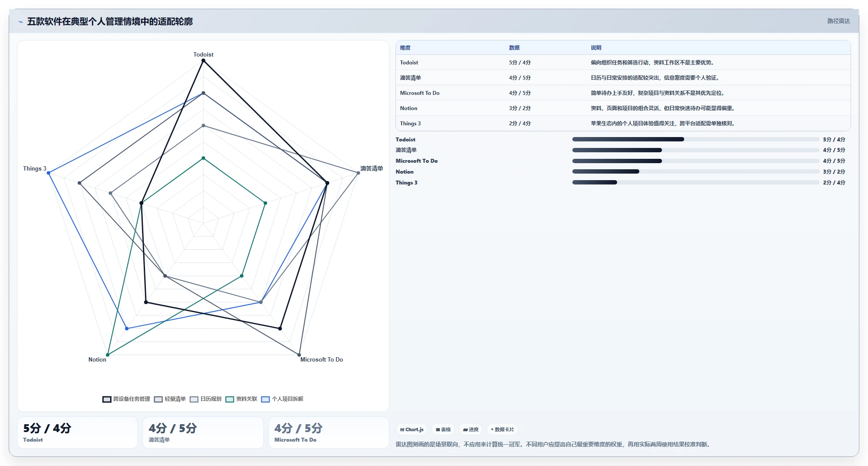Click the description starting 偏向组织任务和筛选行动

point(653,63)
